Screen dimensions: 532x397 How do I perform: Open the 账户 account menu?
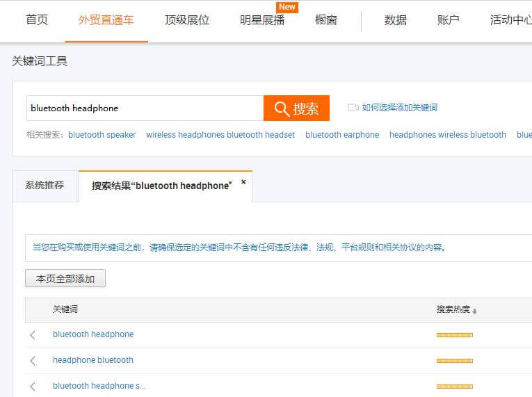449,20
